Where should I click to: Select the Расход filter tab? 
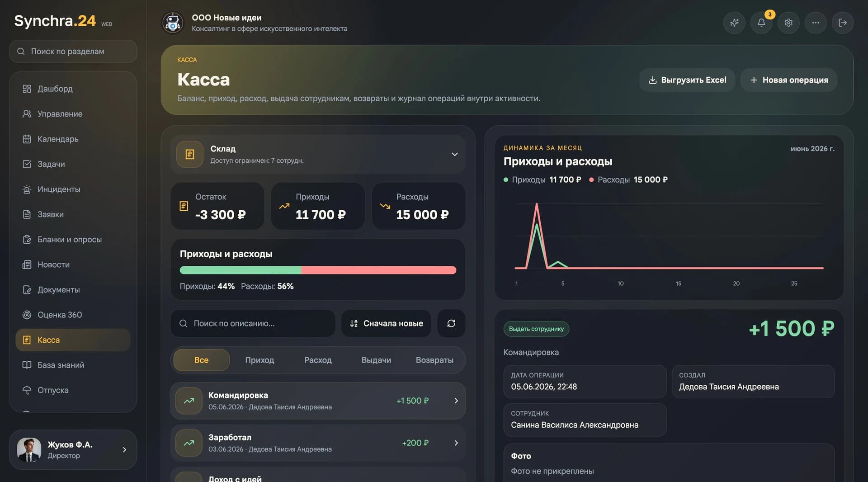click(318, 360)
